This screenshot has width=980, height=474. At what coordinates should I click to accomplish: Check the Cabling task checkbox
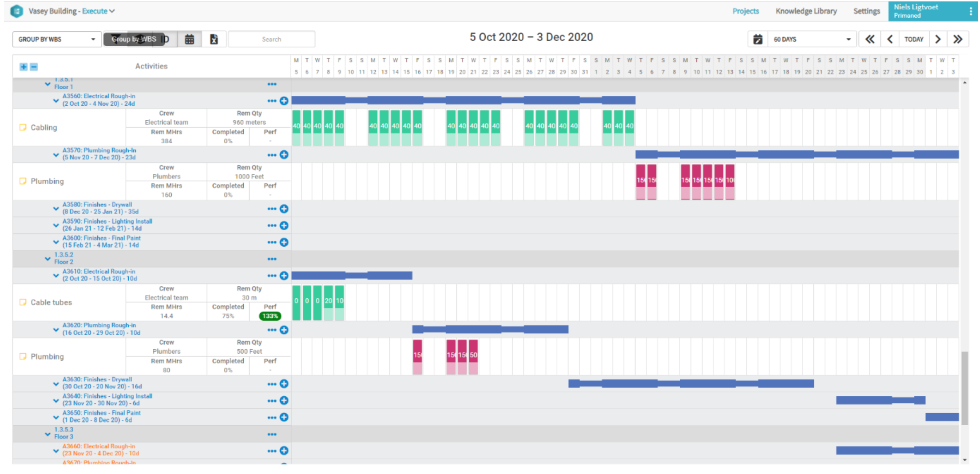[23, 128]
